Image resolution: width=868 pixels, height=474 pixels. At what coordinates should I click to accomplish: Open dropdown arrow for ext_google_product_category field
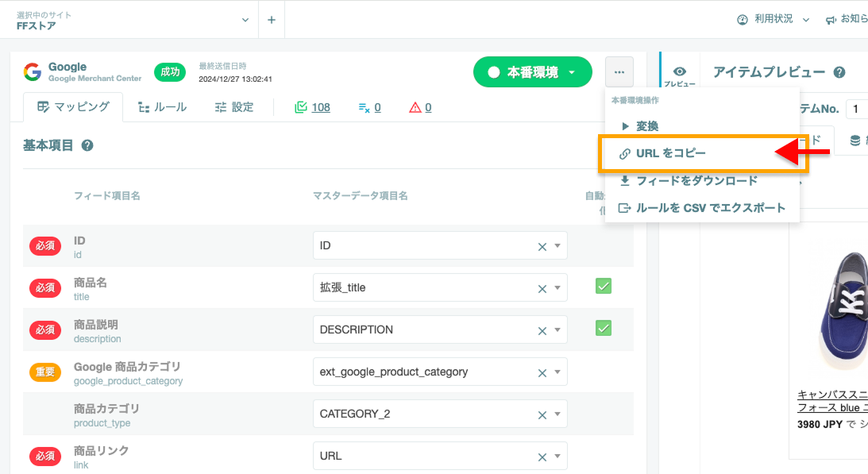[557, 372]
